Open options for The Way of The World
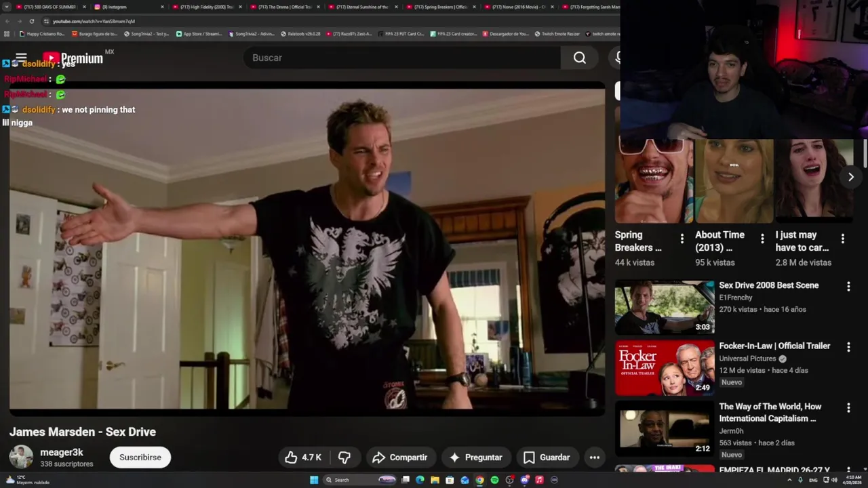 pyautogui.click(x=848, y=408)
